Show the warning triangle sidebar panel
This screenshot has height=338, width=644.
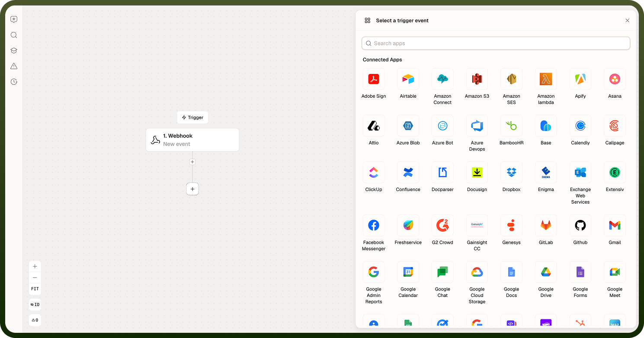pyautogui.click(x=14, y=66)
